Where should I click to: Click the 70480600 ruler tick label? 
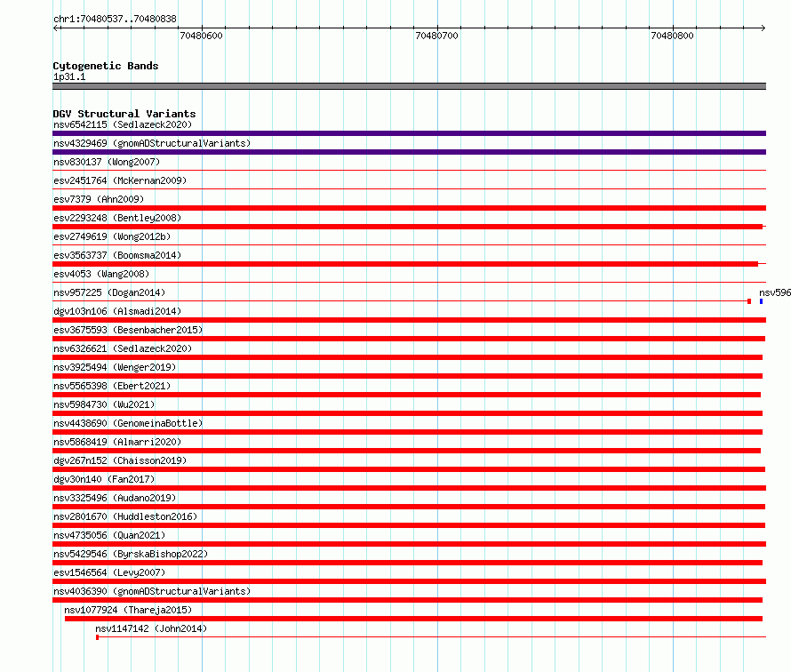(x=201, y=36)
